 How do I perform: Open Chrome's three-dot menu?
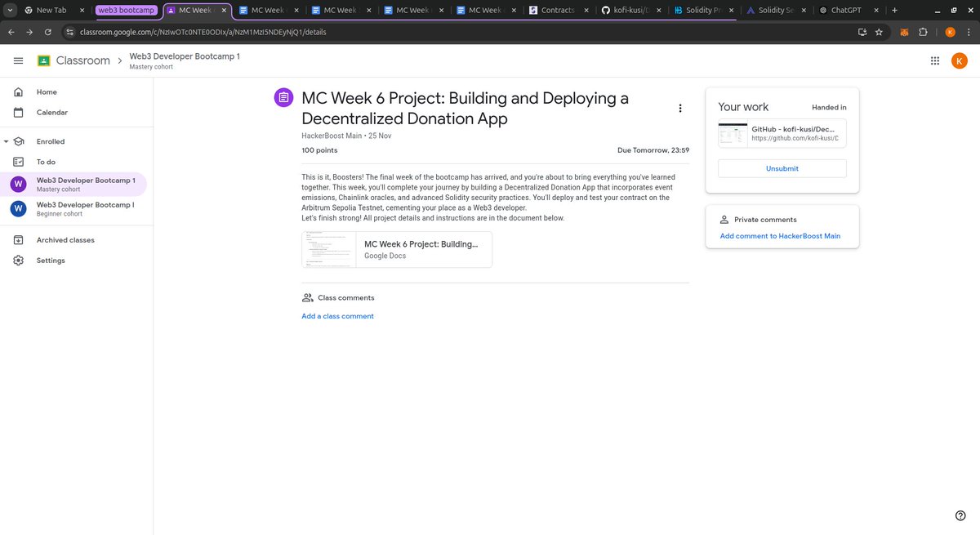point(969,32)
